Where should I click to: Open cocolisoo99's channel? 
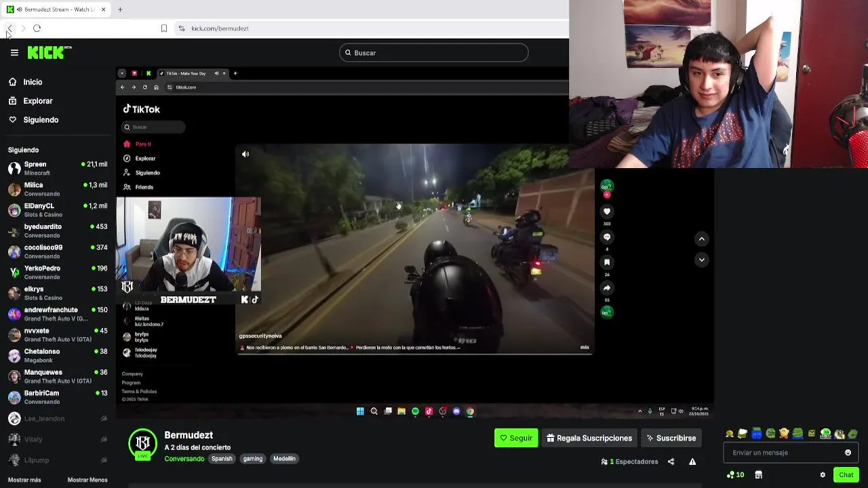click(58, 251)
